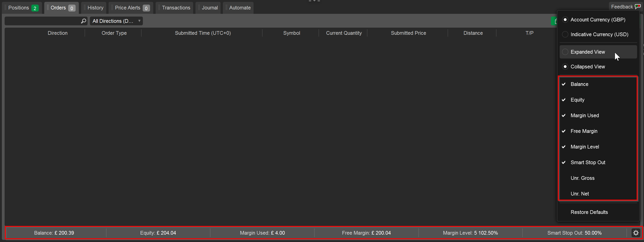Image resolution: width=644 pixels, height=242 pixels.
Task: Select Indicative Currency (USD) option
Action: click(598, 35)
